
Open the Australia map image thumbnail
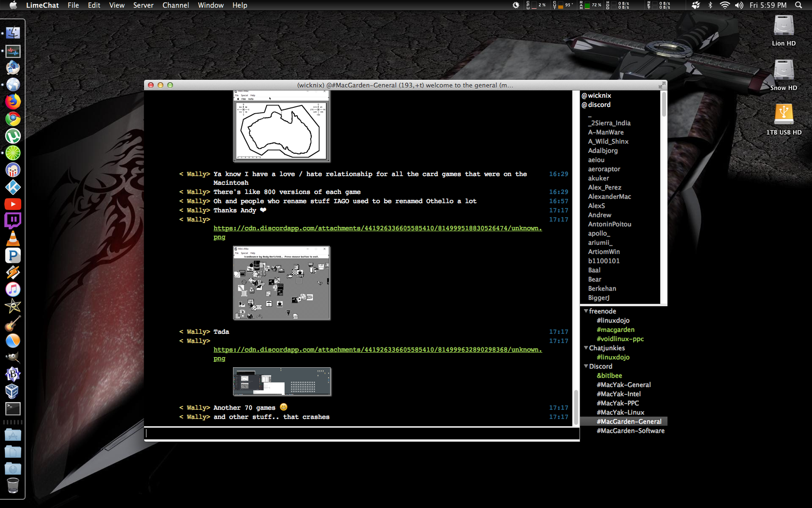point(281,126)
